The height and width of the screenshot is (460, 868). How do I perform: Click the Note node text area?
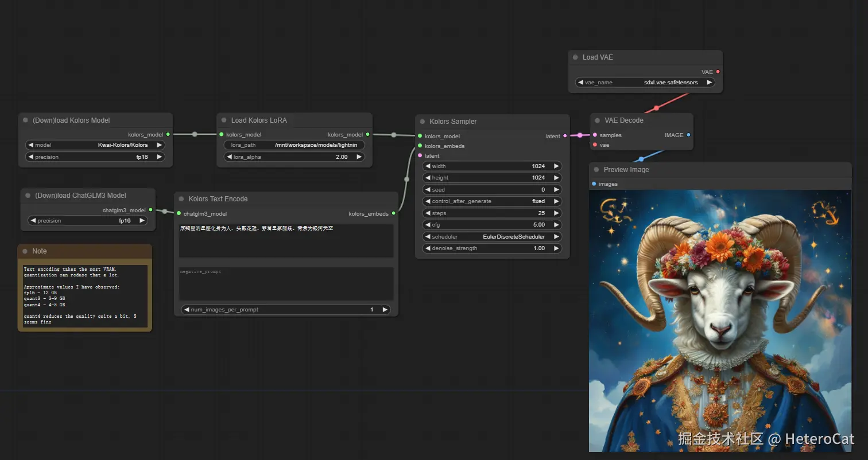(85, 296)
